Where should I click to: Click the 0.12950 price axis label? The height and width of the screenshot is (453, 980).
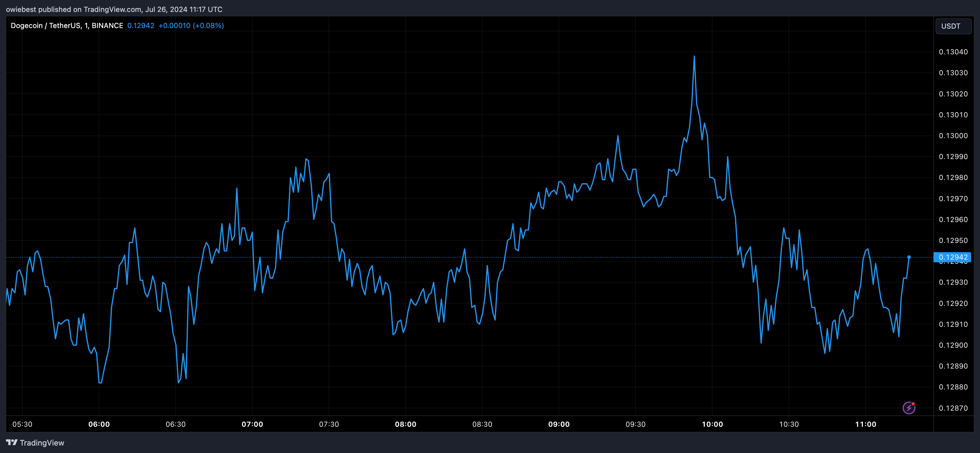(953, 240)
